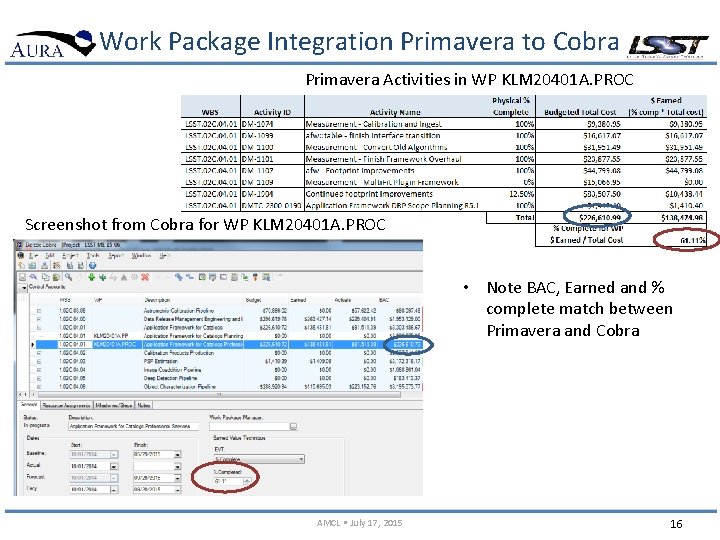The image size is (720, 540).
Task: Adjust the % Complete spinner arrows
Action: click(247, 482)
